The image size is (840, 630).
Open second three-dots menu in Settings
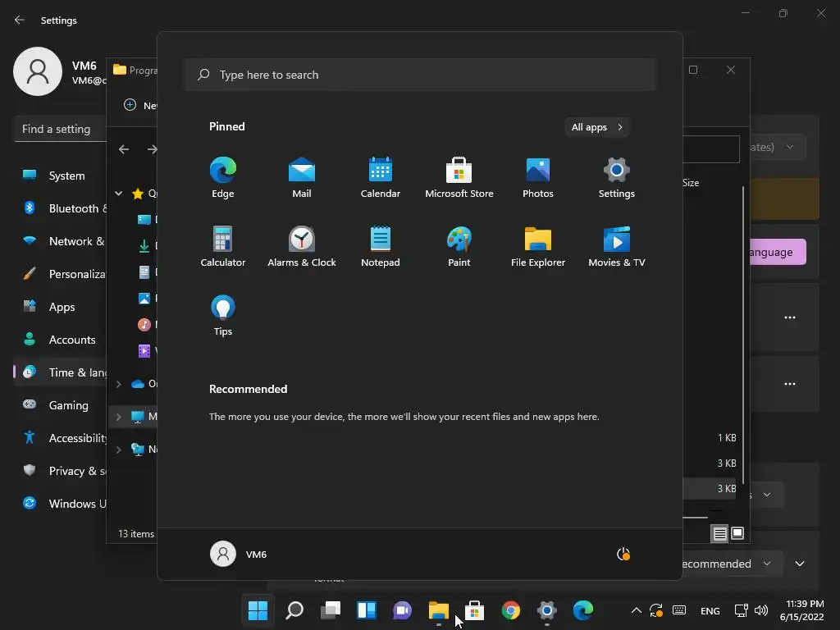(790, 384)
